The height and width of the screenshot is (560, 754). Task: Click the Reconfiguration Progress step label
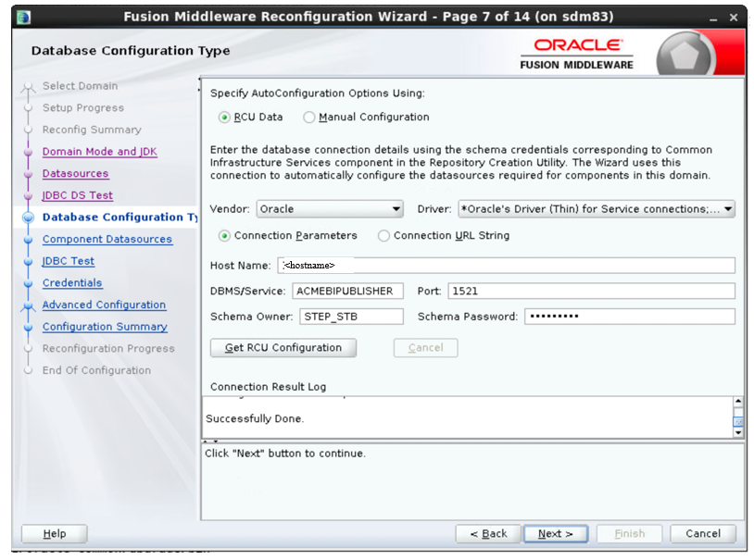tap(108, 349)
